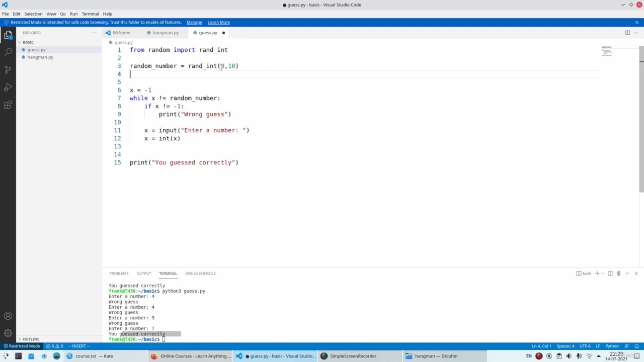Open the errors and warnings indicator
The width and height of the screenshot is (644, 362).
click(x=54, y=346)
